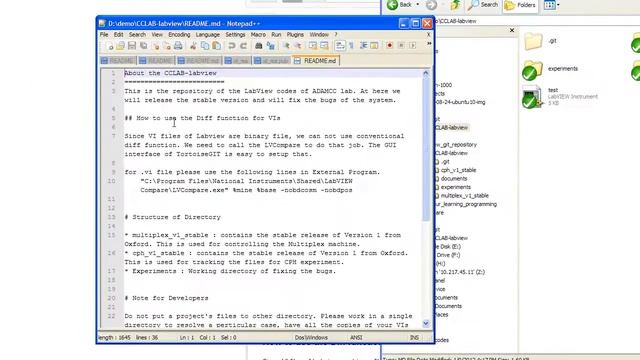Viewport: 640px width, 360px height.
Task: Click the Open file toolbar icon
Action: point(120,46)
